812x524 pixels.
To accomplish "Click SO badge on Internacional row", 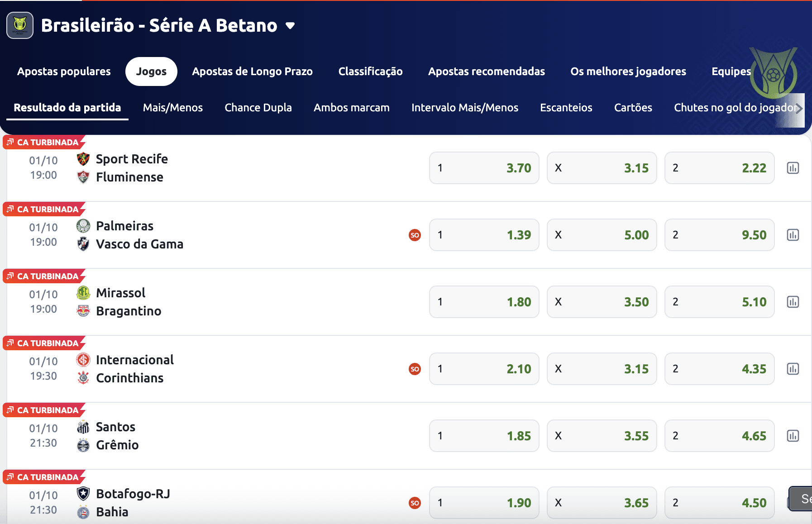I will 415,369.
